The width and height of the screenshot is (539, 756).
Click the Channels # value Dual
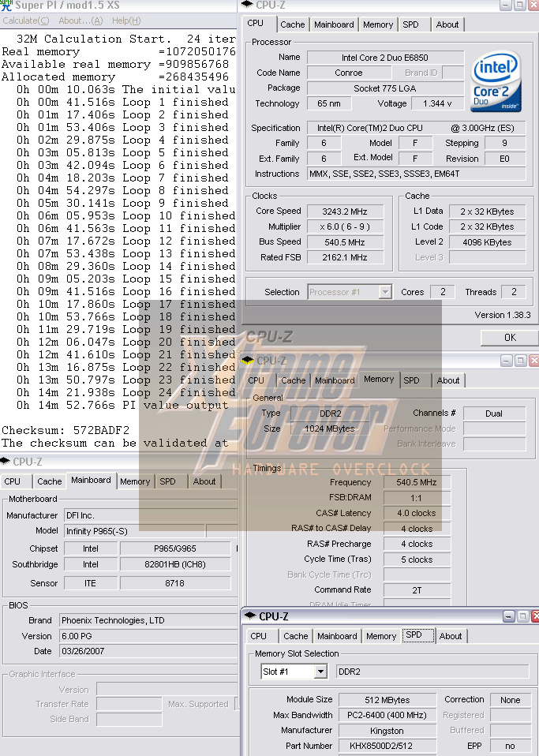pos(494,414)
